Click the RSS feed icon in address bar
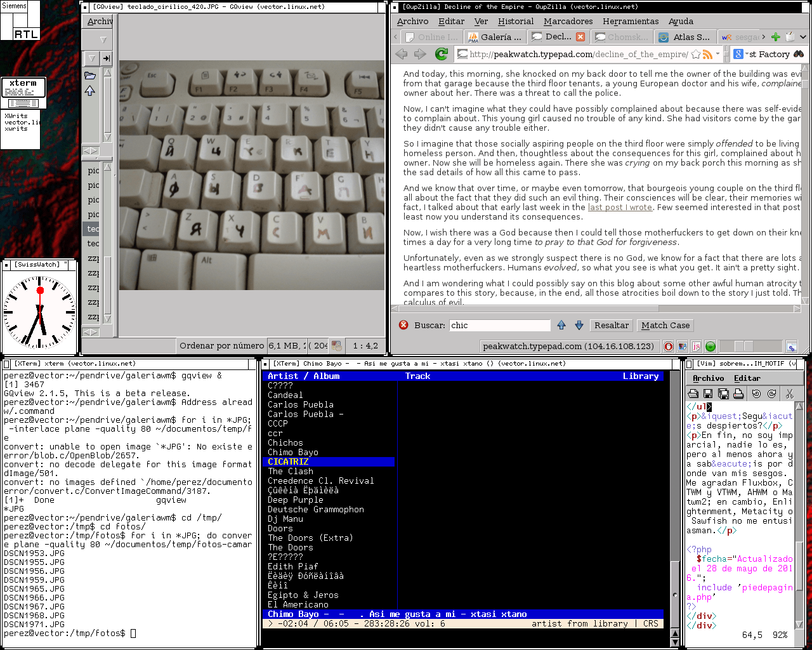Image resolution: width=812 pixels, height=650 pixels. pyautogui.click(x=707, y=55)
